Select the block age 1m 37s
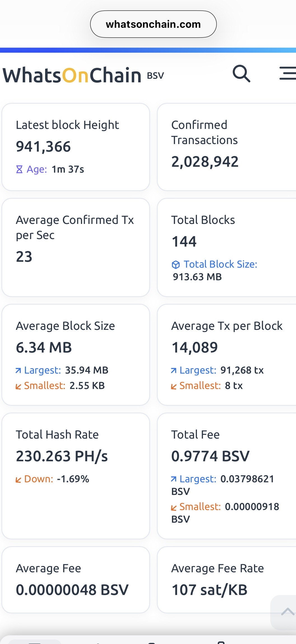Viewport: 296px width, 644px height. (68, 169)
